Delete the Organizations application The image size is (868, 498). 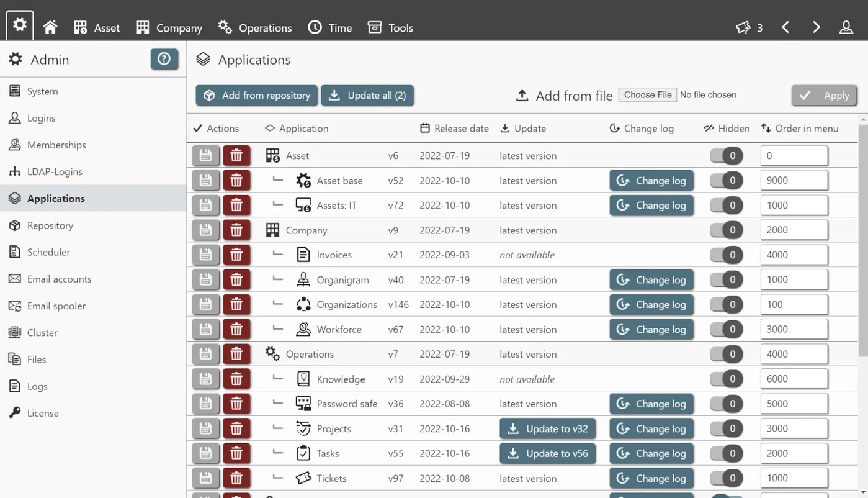click(236, 305)
